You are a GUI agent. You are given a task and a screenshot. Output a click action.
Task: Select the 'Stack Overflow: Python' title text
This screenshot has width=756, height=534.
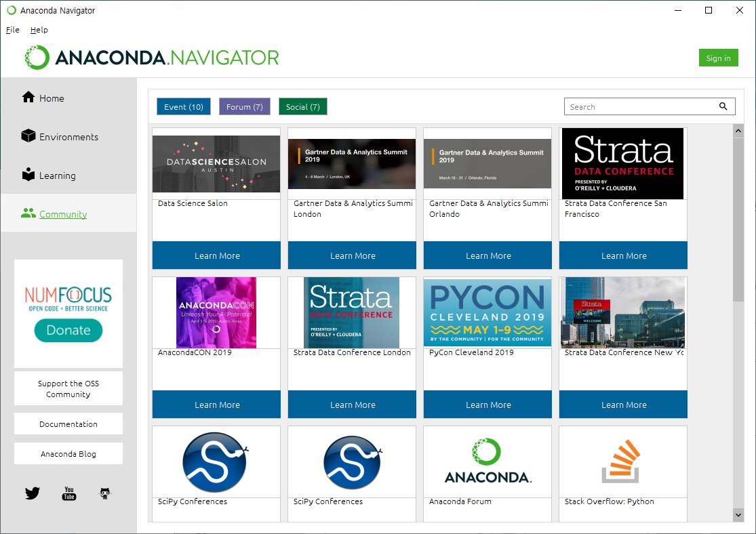(x=610, y=501)
